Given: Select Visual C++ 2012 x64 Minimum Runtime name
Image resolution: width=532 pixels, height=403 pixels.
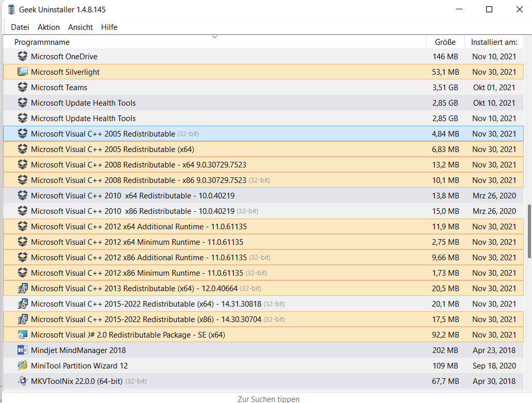Looking at the screenshot, I should click(x=137, y=242).
